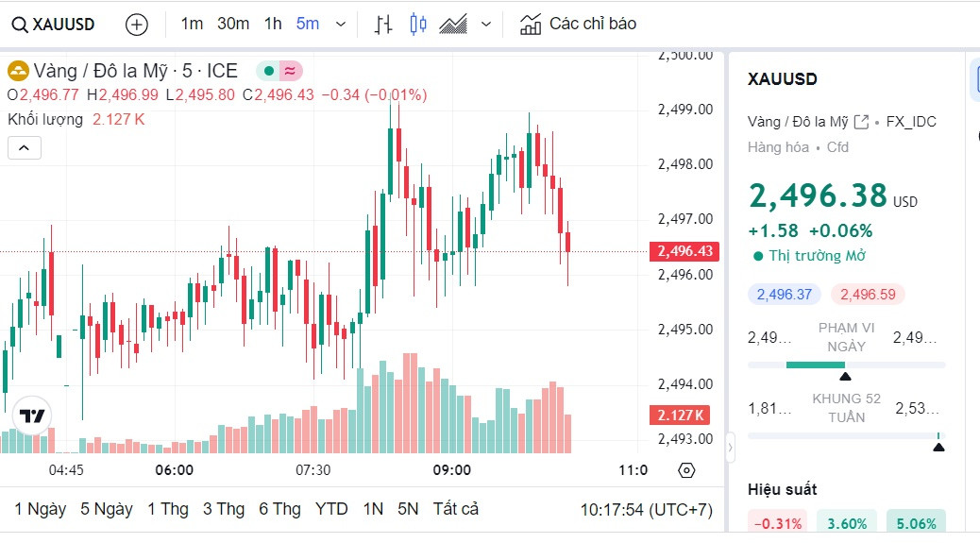This screenshot has height=543, width=980.
Task: Select the 6 Thg range
Action: coord(279,509)
